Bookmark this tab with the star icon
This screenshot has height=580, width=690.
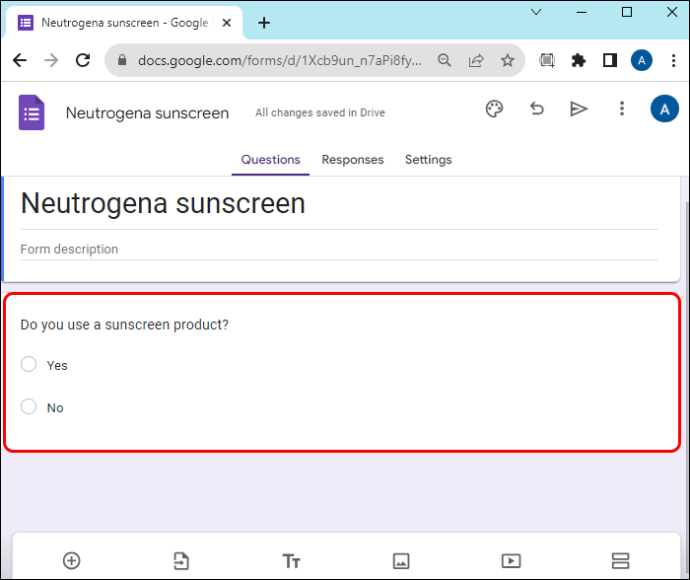(507, 60)
